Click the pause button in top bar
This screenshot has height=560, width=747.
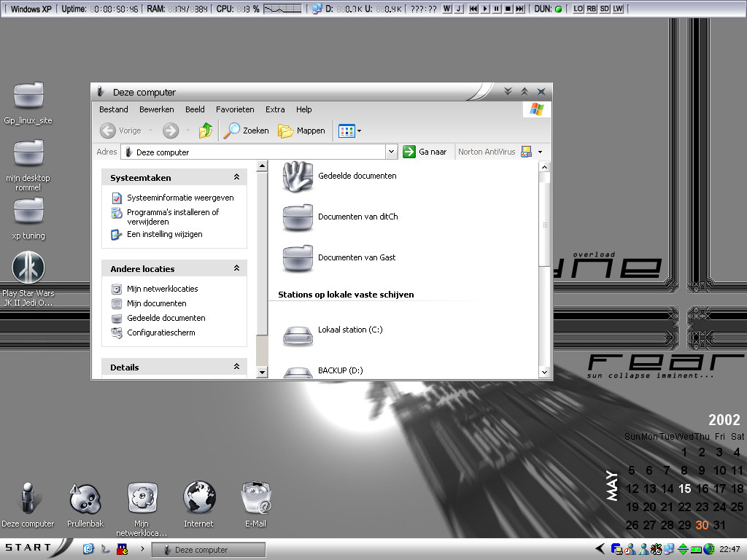[496, 9]
